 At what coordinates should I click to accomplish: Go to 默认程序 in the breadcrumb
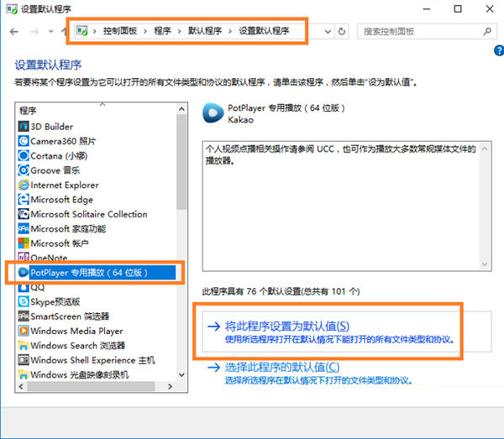tap(205, 31)
